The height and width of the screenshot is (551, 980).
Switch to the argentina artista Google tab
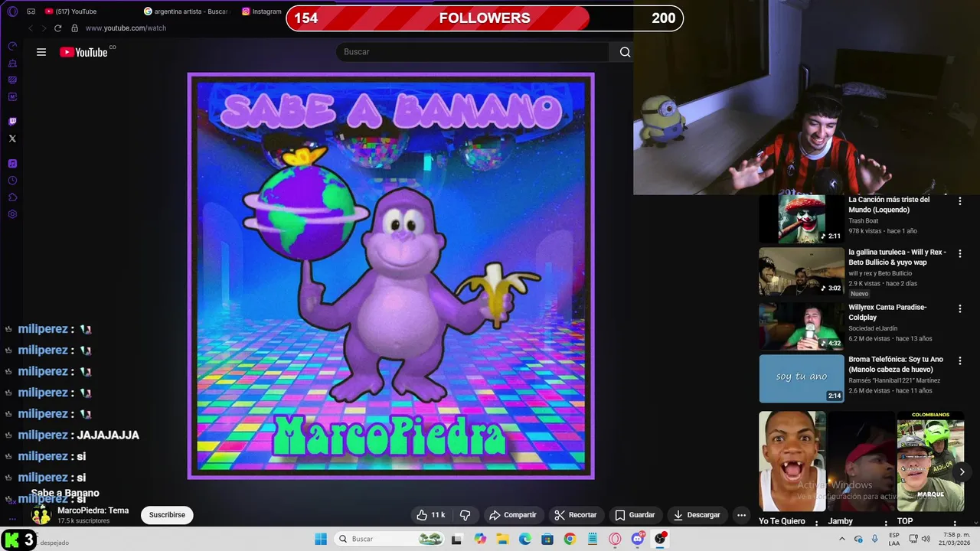coord(186,11)
